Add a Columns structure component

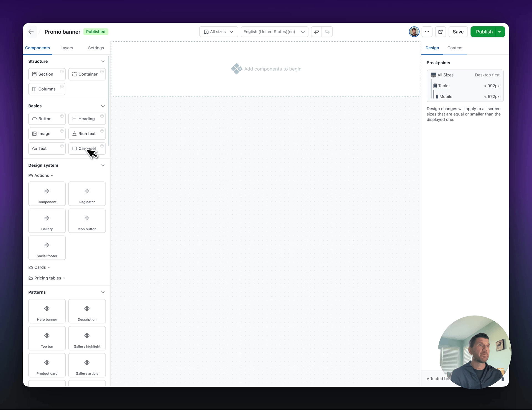pyautogui.click(x=47, y=89)
